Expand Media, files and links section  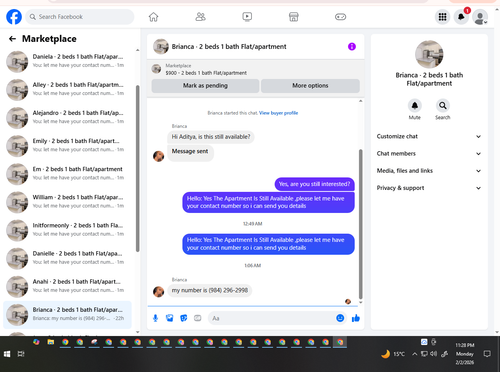(x=429, y=171)
